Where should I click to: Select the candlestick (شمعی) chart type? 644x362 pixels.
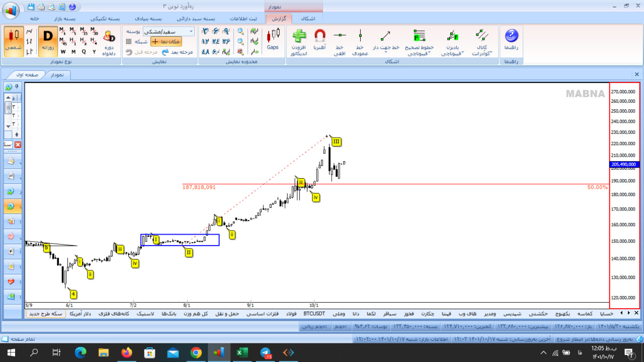click(13, 41)
